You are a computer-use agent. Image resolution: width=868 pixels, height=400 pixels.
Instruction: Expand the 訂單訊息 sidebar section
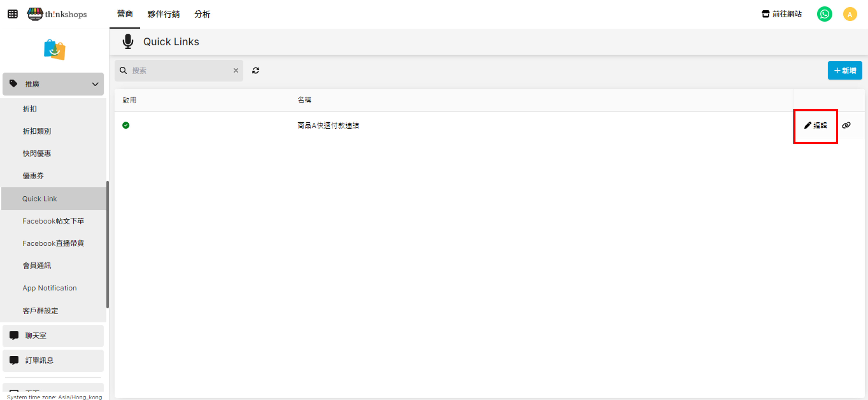point(53,360)
